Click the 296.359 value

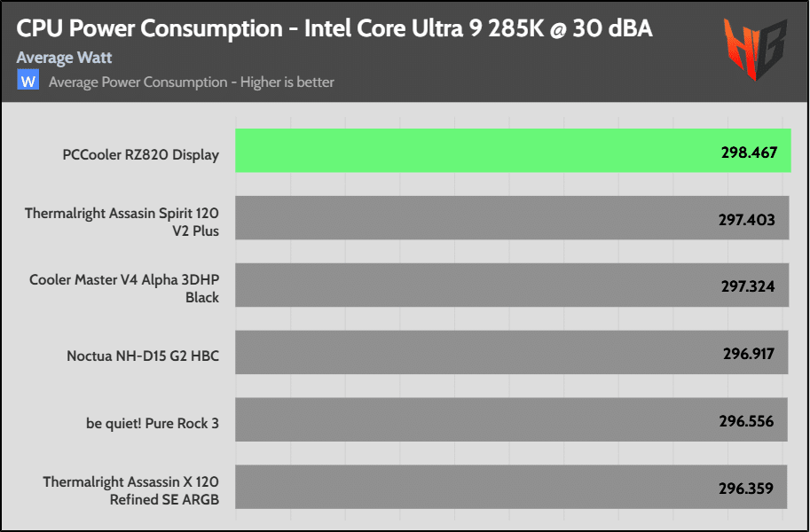746,488
